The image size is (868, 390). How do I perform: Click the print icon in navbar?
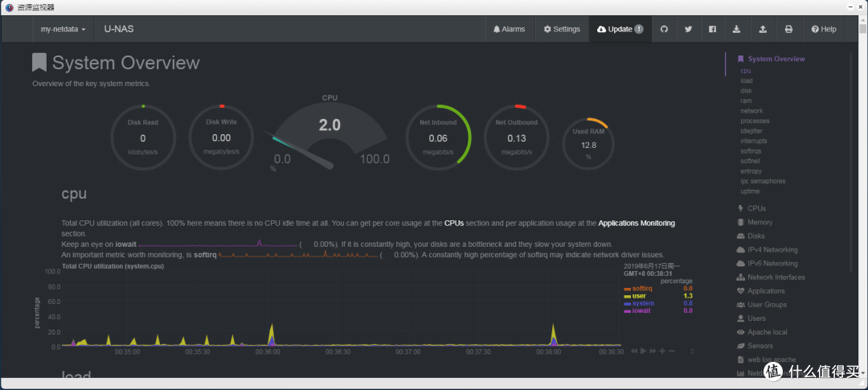(788, 30)
